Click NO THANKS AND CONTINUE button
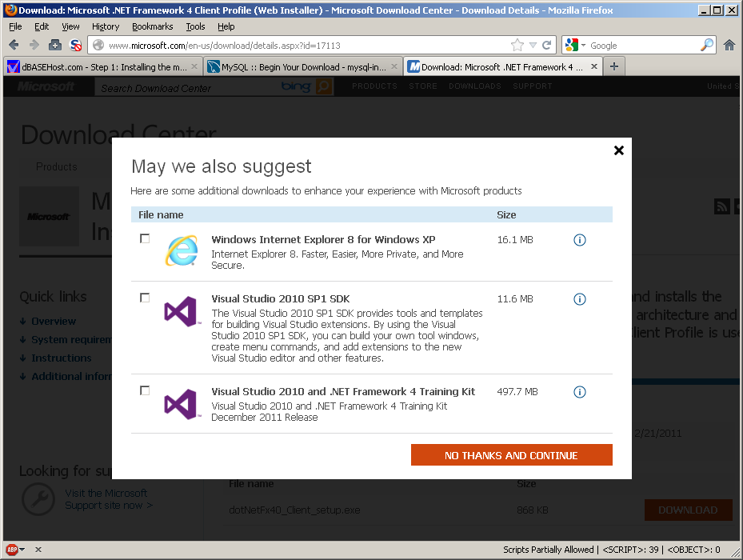743x560 pixels. [x=511, y=455]
